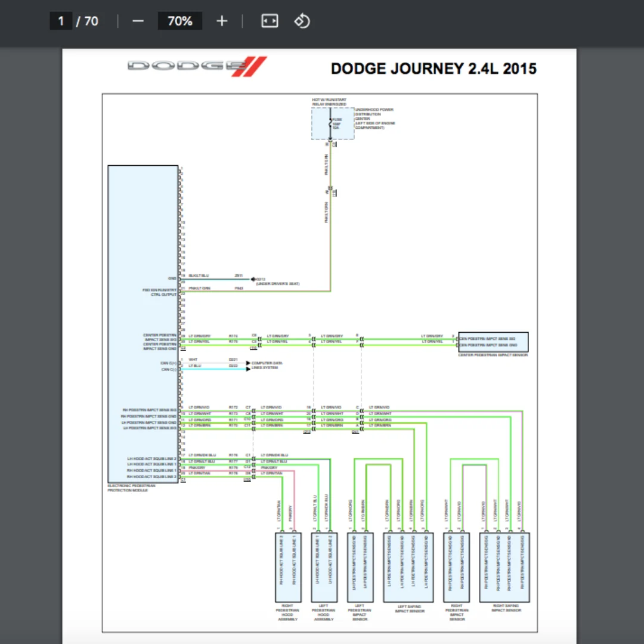Click the fit to page icon

tap(270, 21)
